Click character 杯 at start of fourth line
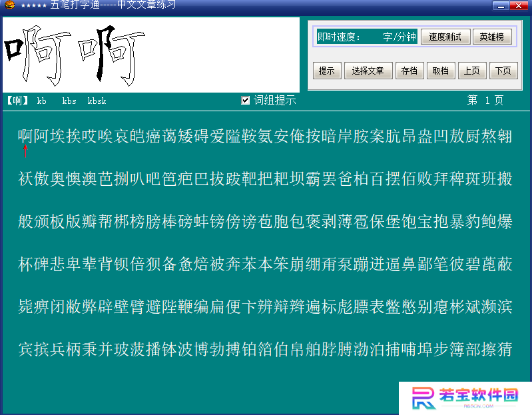 26,264
